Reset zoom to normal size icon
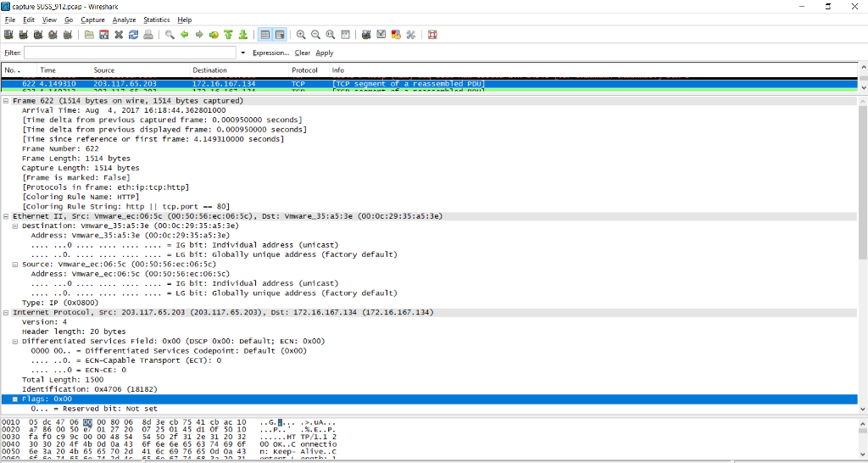The height and width of the screenshot is (463, 868). (331, 34)
